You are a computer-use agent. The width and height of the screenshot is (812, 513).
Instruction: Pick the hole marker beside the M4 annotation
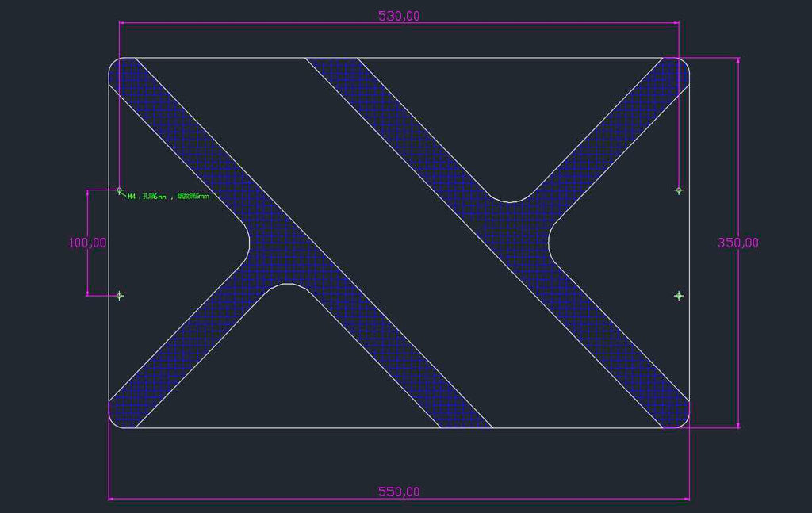click(120, 190)
